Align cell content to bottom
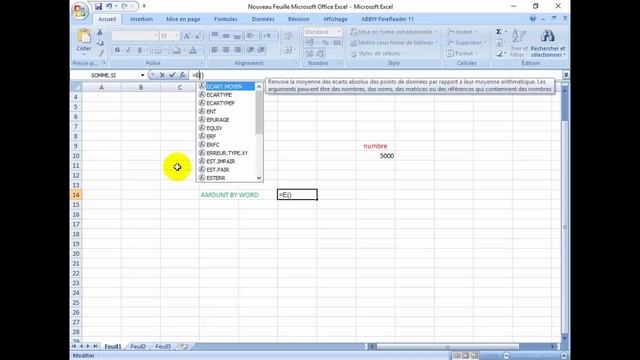This screenshot has width=640, height=360. [238, 36]
